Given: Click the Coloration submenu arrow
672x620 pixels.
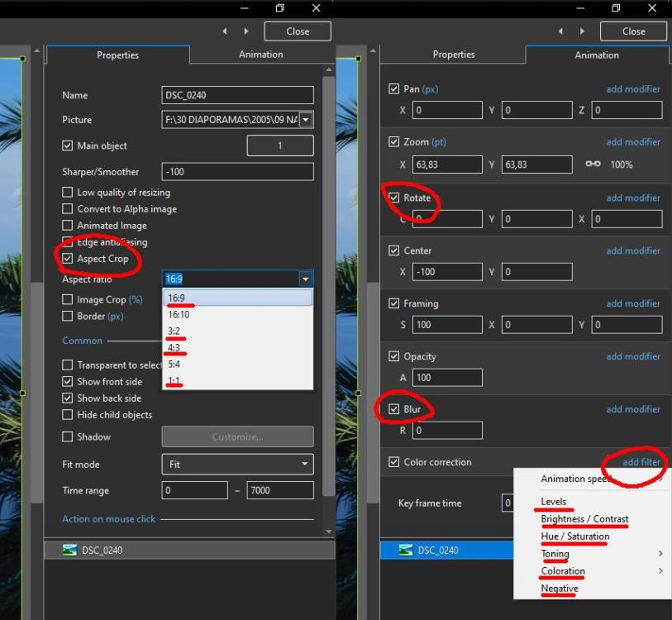Looking at the screenshot, I should click(660, 571).
